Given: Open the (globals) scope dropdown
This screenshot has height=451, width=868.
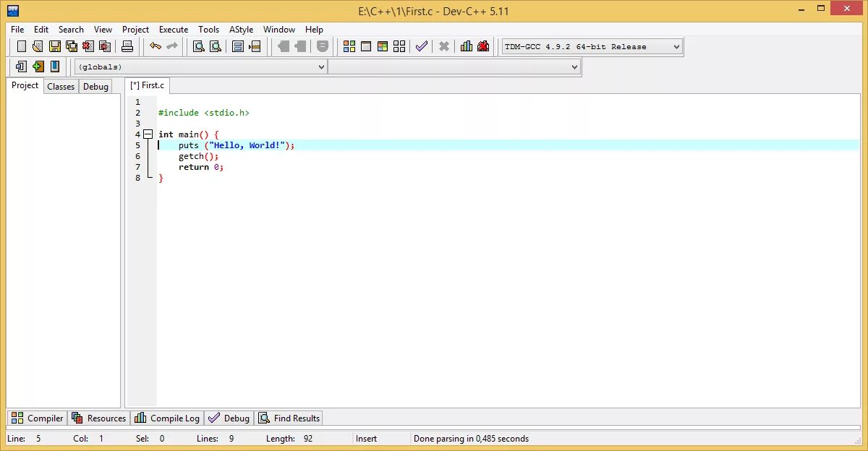Looking at the screenshot, I should coord(201,66).
